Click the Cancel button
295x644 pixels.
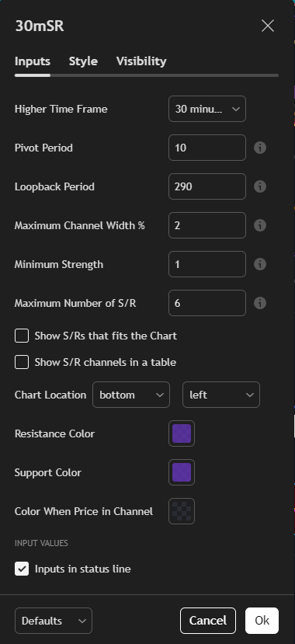208,621
